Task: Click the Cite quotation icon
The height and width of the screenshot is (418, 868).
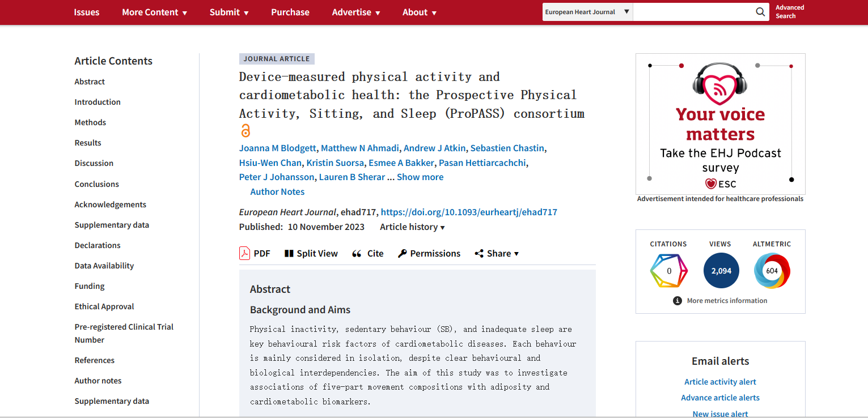Action: 357,254
